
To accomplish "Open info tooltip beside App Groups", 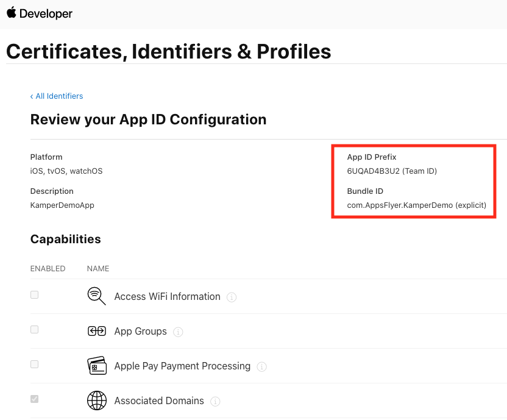I will pyautogui.click(x=178, y=332).
